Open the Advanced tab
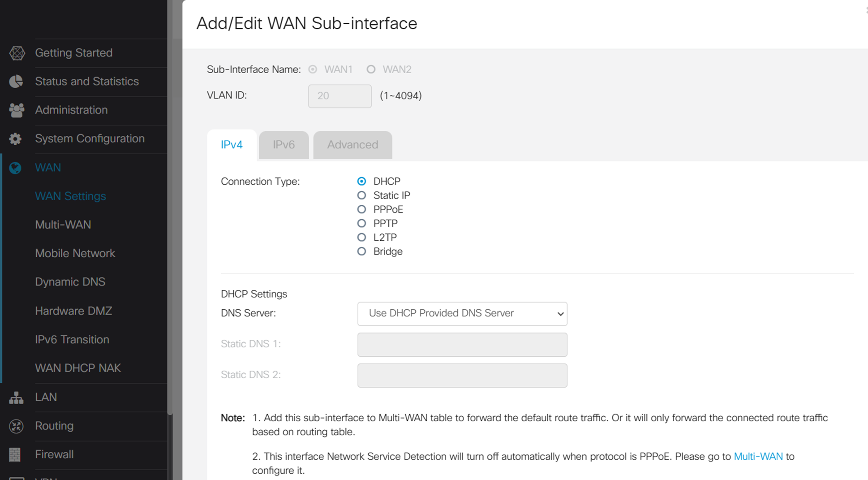This screenshot has height=480, width=868. (352, 144)
